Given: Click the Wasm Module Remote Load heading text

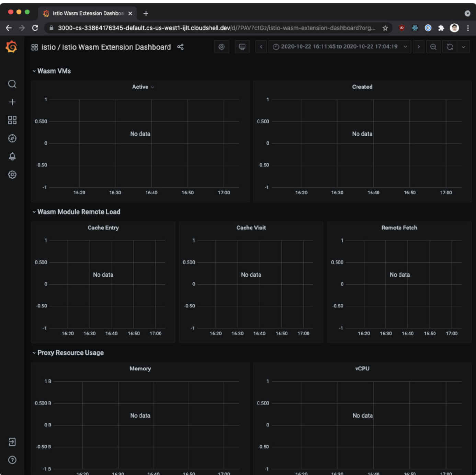Looking at the screenshot, I should tap(79, 212).
